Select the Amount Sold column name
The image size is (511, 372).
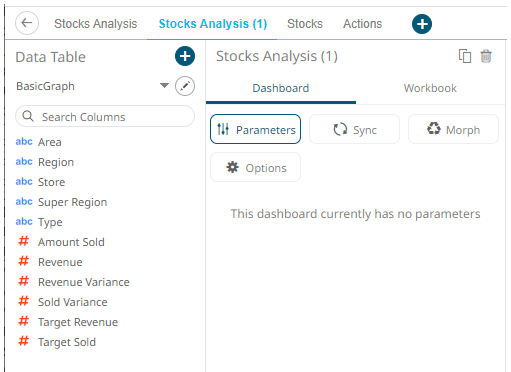click(71, 242)
